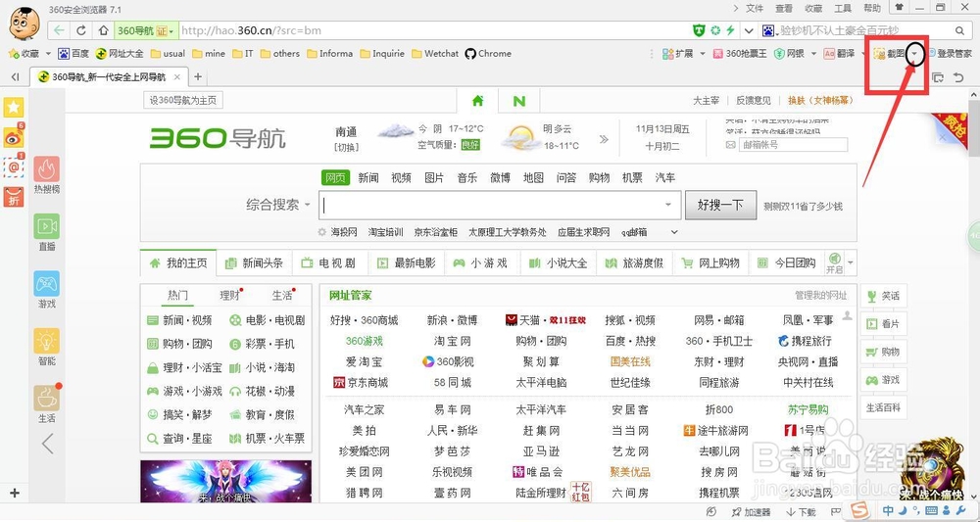Click the plus icon at sidebar bottom
This screenshot has width=980, height=522.
coord(15,493)
